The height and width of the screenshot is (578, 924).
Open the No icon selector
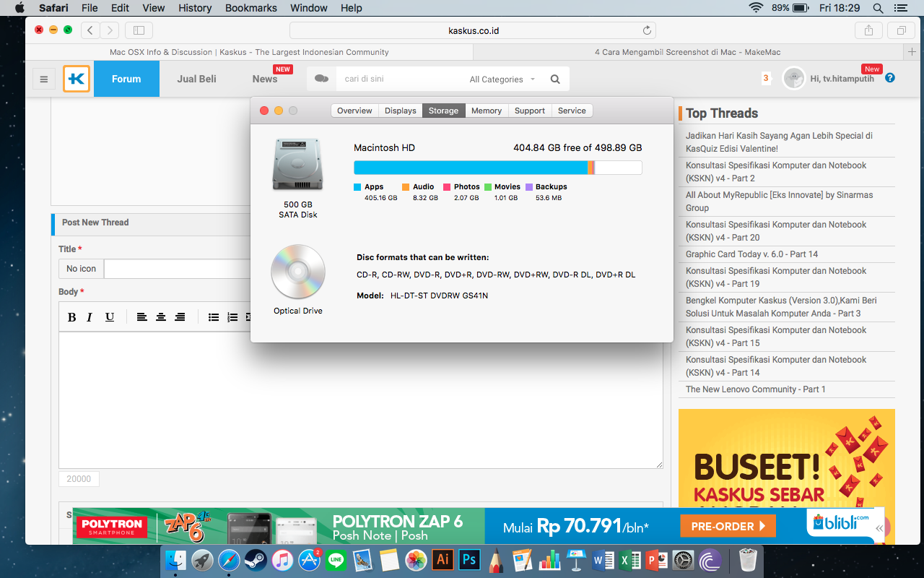click(x=81, y=269)
